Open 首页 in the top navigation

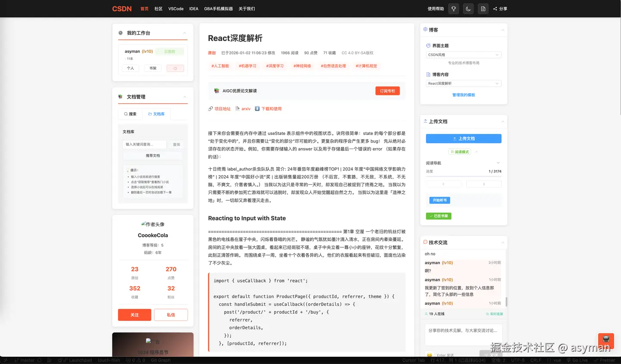144,9
